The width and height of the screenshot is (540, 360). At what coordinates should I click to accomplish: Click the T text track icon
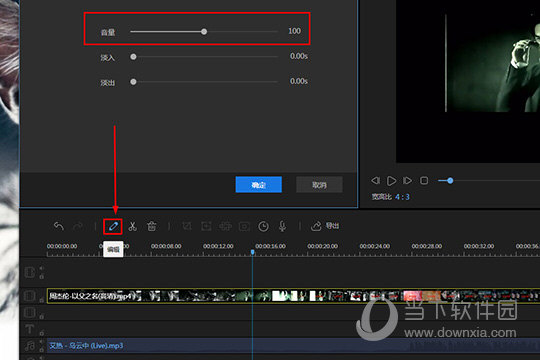[30, 329]
